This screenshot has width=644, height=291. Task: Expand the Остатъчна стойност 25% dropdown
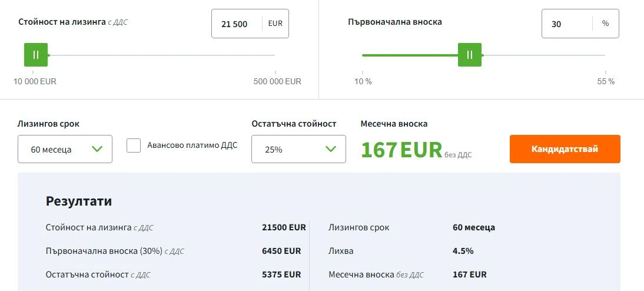(298, 149)
